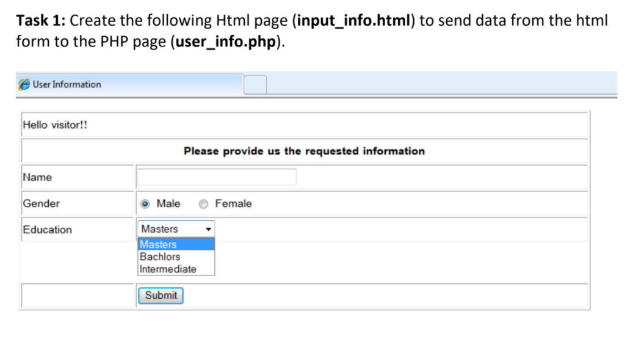644x342 pixels.
Task: Select the Female radio button
Action: (x=203, y=204)
